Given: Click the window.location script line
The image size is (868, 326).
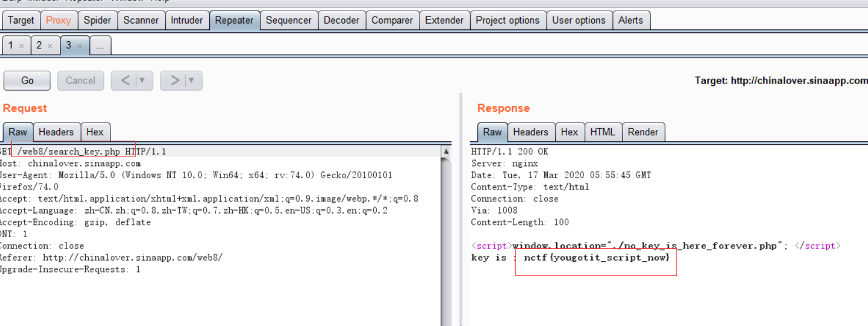Looking at the screenshot, I should click(x=656, y=246).
